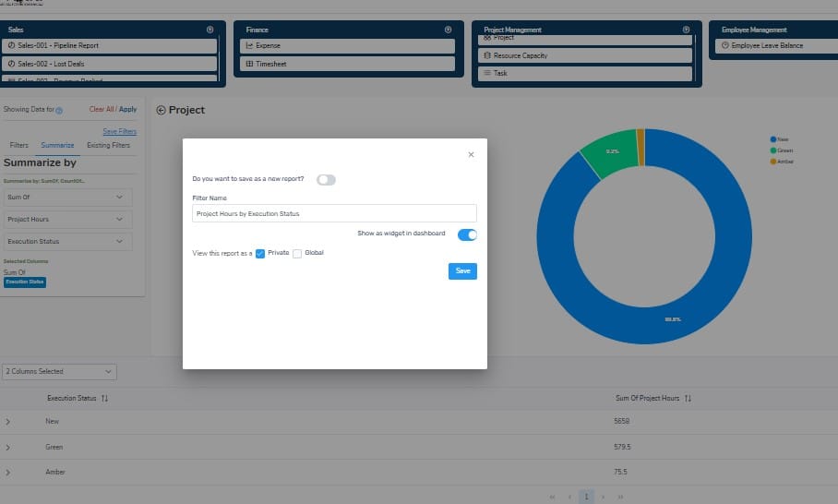Click the Save button in dialog

coord(462,271)
